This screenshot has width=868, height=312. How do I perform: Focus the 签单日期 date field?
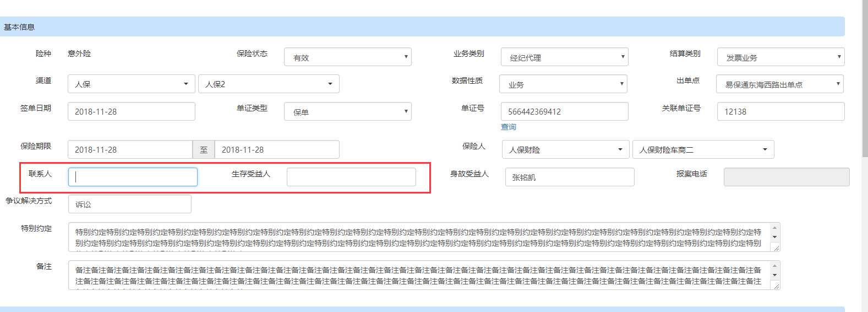click(x=131, y=111)
